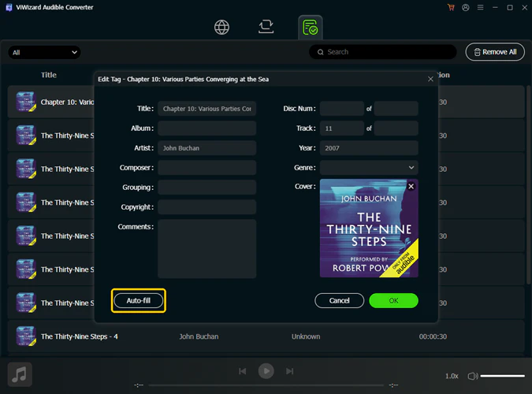Screen dimensions: 532x394
Task: Click the Title input field
Action: (x=206, y=109)
